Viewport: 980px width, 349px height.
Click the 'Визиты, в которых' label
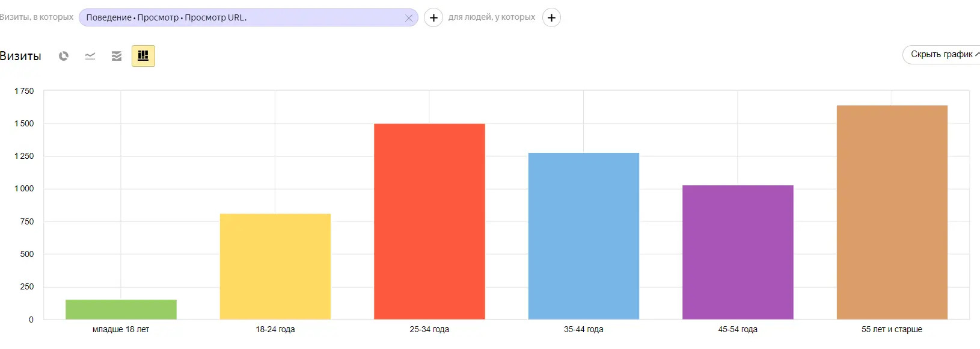pyautogui.click(x=36, y=17)
